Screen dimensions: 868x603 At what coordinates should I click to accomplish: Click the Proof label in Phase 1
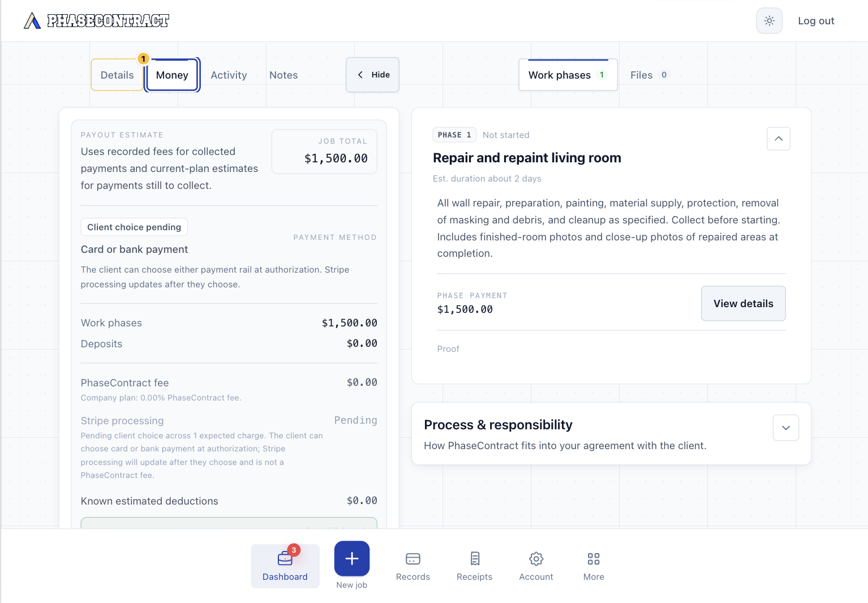pyautogui.click(x=448, y=349)
